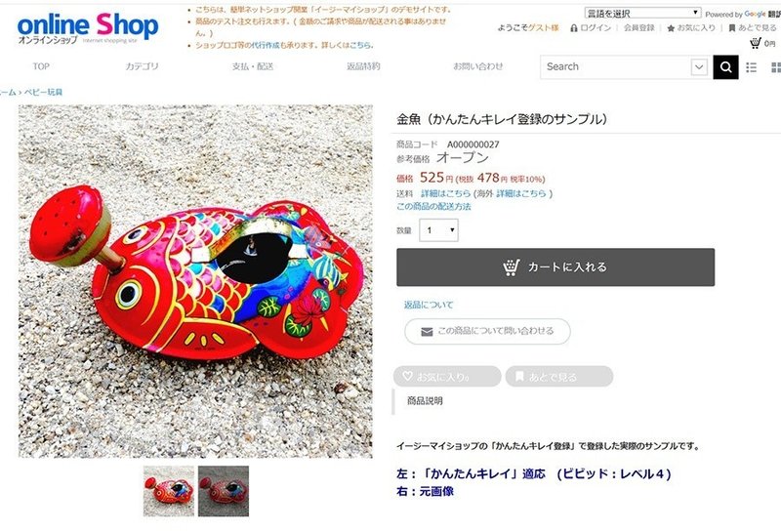Open the カテゴリ menu item
The width and height of the screenshot is (781, 532).
[142, 66]
